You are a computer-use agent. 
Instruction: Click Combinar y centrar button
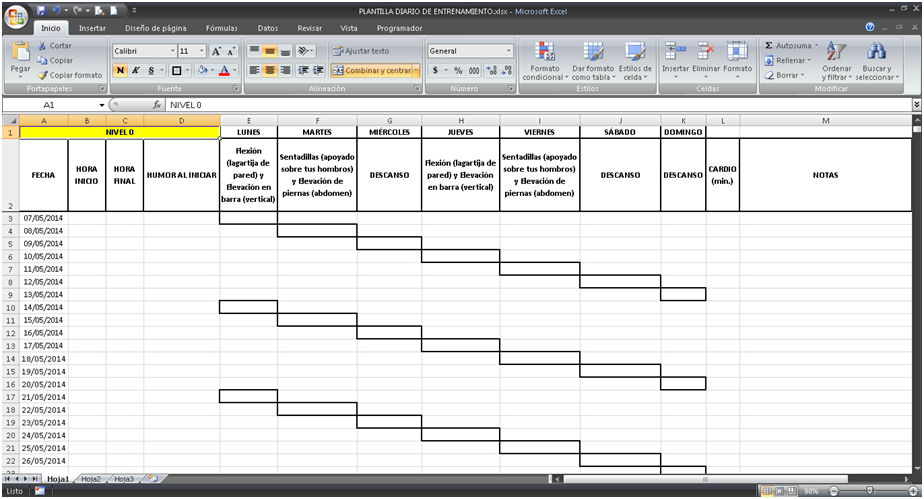[x=371, y=71]
